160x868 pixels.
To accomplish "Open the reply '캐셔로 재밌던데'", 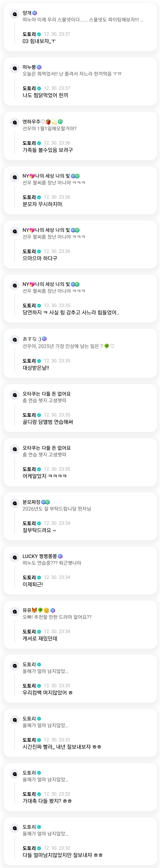I will coord(40,639).
